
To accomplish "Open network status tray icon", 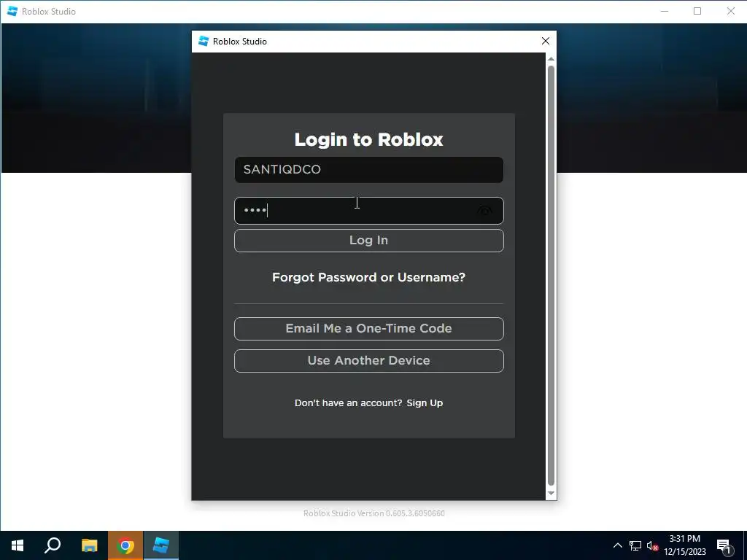I will 635,545.
